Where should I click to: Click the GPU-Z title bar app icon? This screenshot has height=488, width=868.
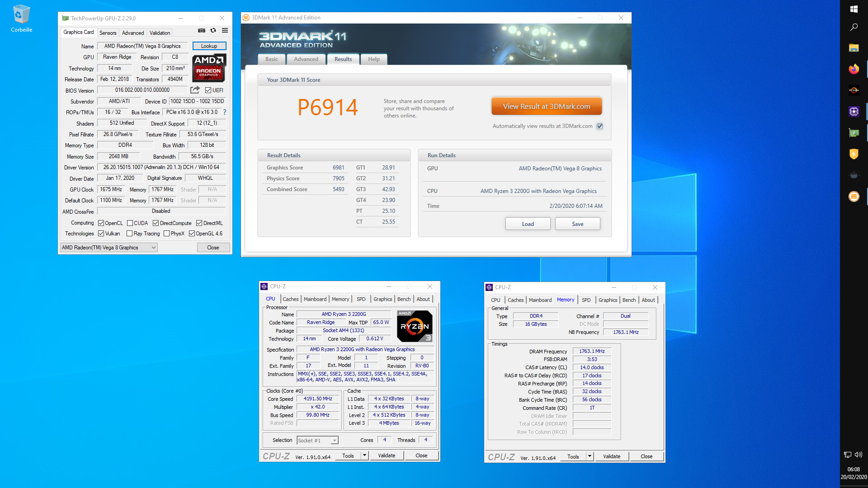click(66, 18)
